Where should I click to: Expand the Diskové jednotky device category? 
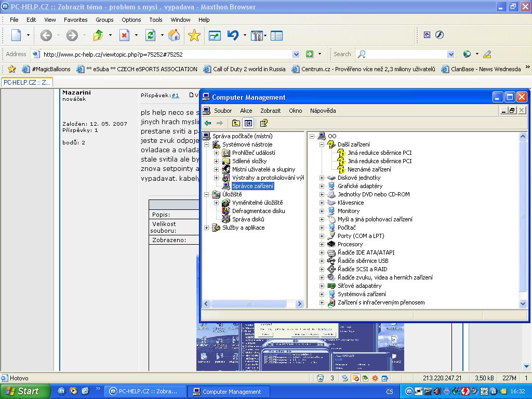click(322, 178)
